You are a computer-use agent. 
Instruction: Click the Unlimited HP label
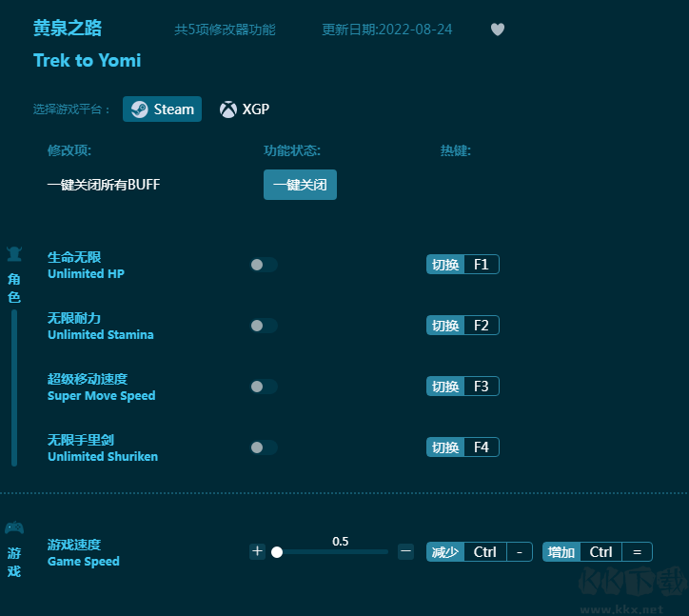tap(86, 273)
